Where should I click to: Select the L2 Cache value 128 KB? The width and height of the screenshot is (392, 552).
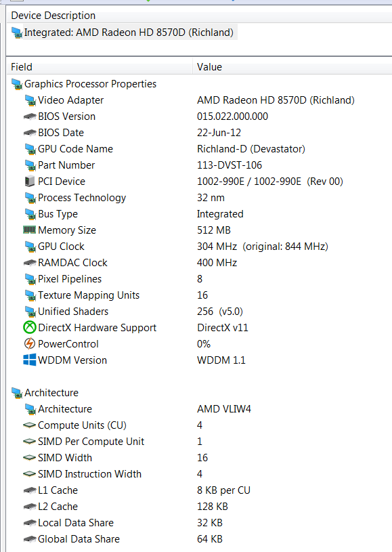212,507
